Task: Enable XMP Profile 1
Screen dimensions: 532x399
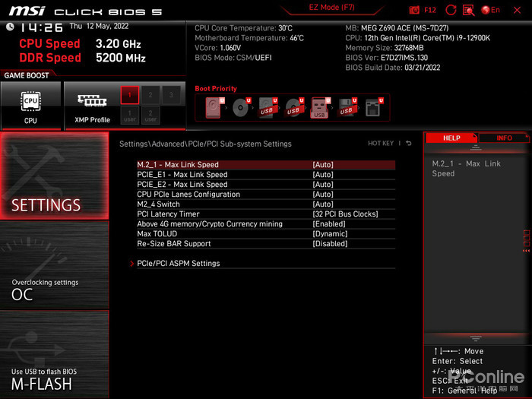Action: [130, 95]
